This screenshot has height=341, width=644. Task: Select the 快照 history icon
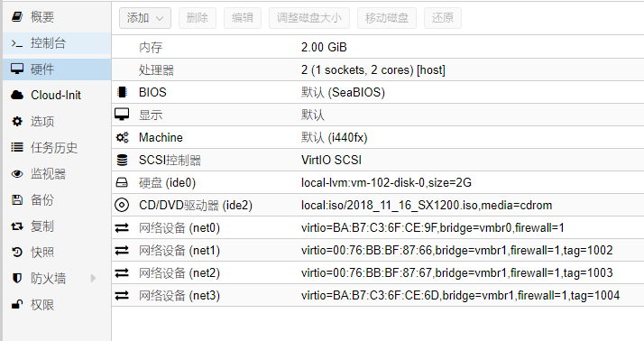coord(17,253)
